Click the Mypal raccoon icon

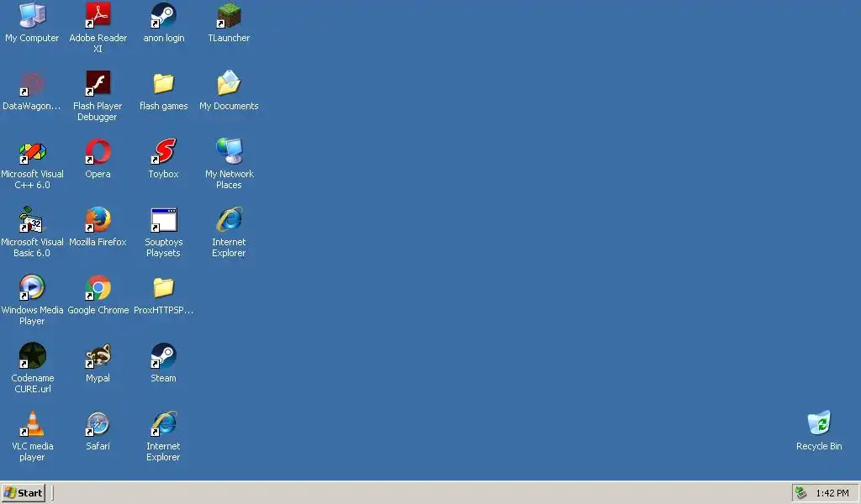(98, 355)
